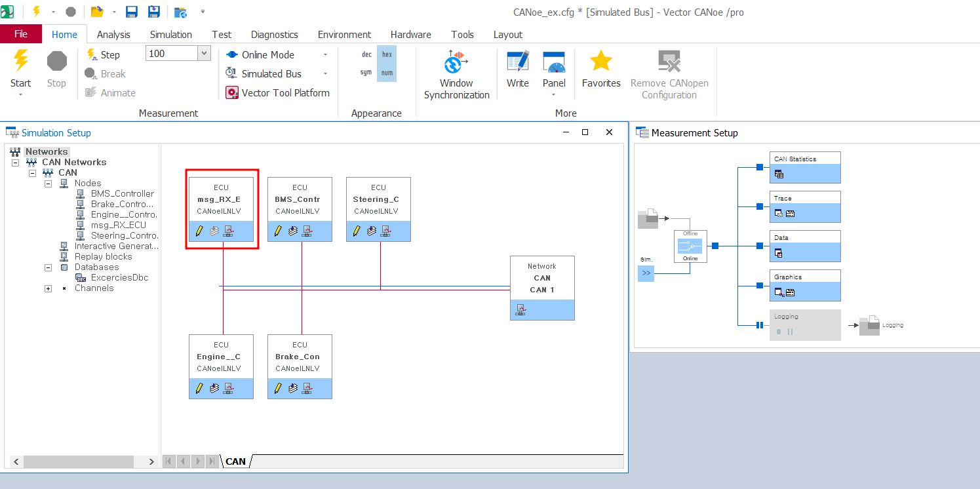Click the Logging output file icon
This screenshot has height=489, width=980.
click(869, 325)
